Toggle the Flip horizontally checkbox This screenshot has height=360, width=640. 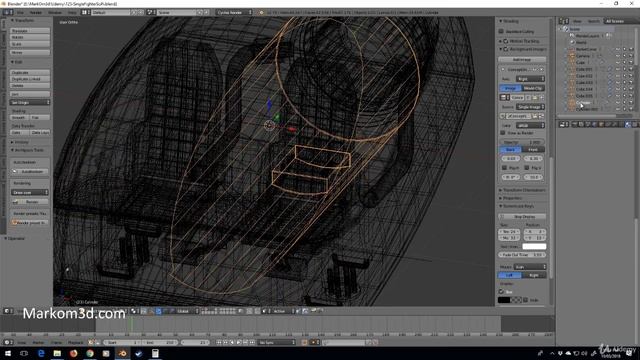(504, 168)
